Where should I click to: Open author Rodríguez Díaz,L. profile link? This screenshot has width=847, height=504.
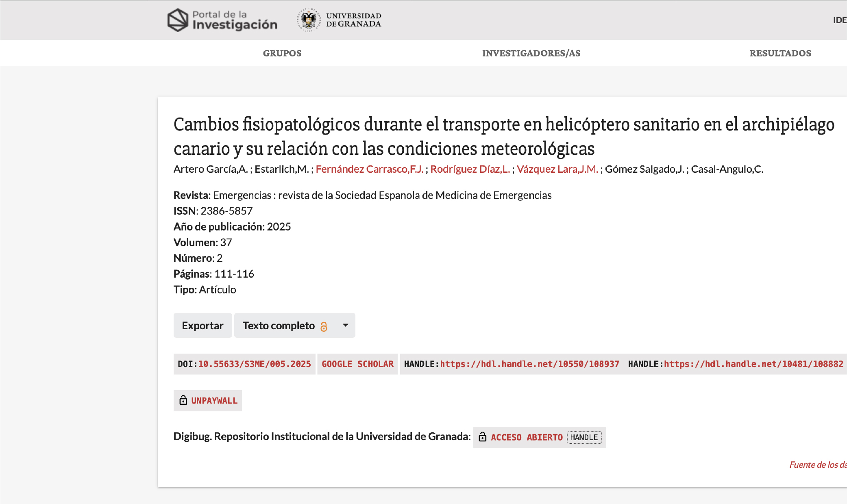click(470, 169)
